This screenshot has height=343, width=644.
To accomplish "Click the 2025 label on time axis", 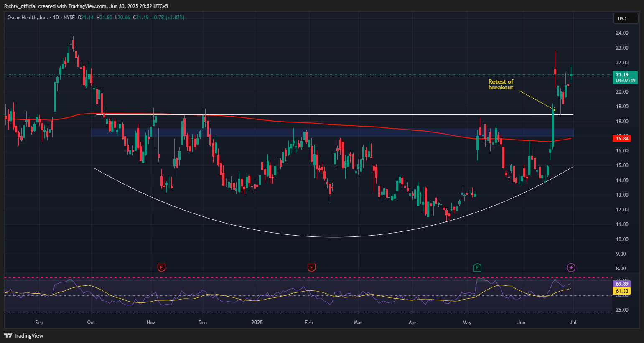I will click(x=257, y=323).
